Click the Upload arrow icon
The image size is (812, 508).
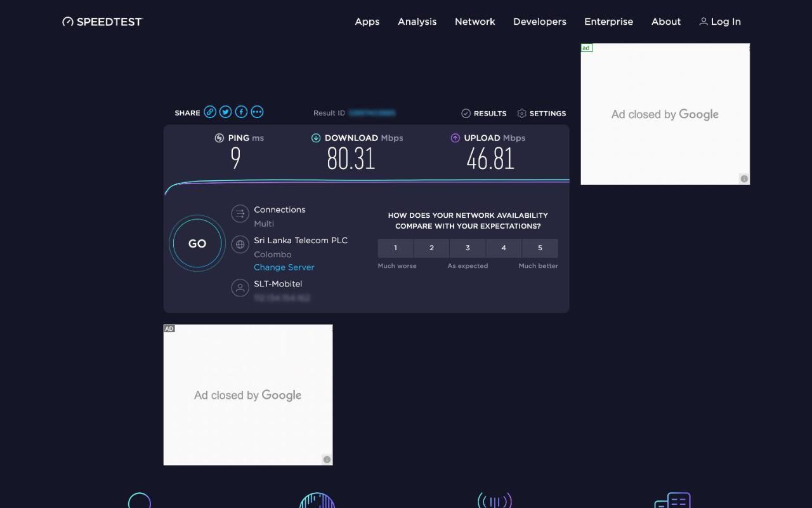click(x=455, y=138)
